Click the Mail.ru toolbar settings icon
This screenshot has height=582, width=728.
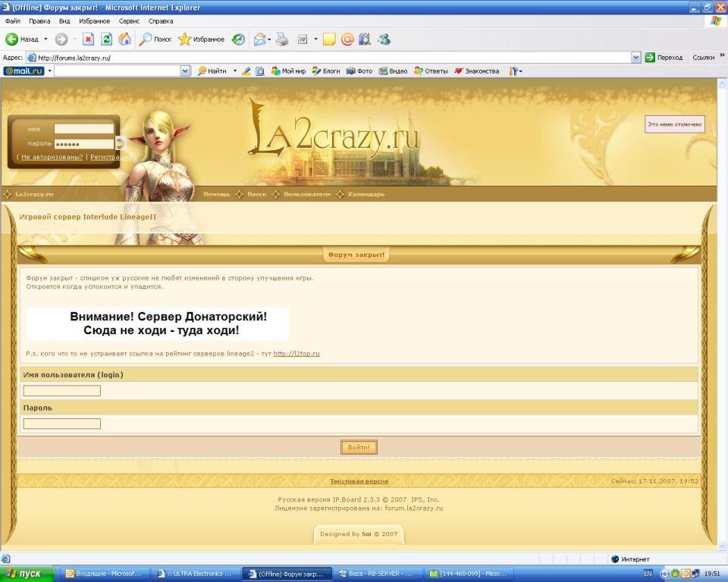(513, 71)
